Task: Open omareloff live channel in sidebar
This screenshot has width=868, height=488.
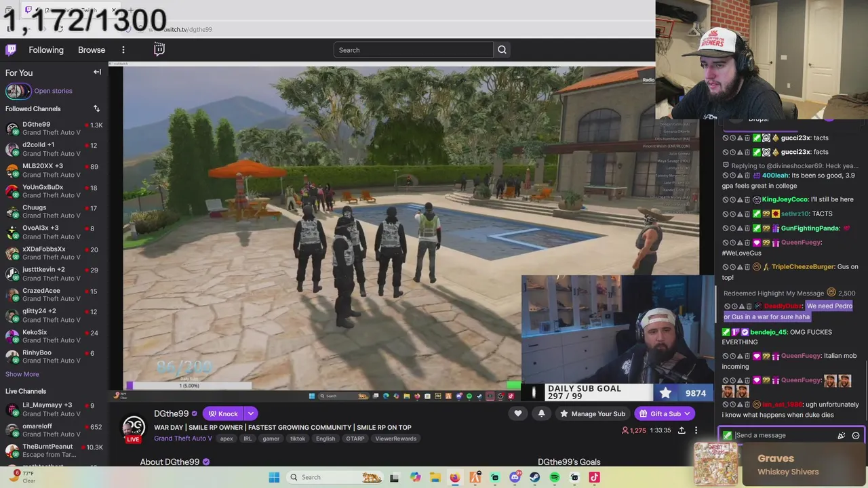Action: point(54,430)
